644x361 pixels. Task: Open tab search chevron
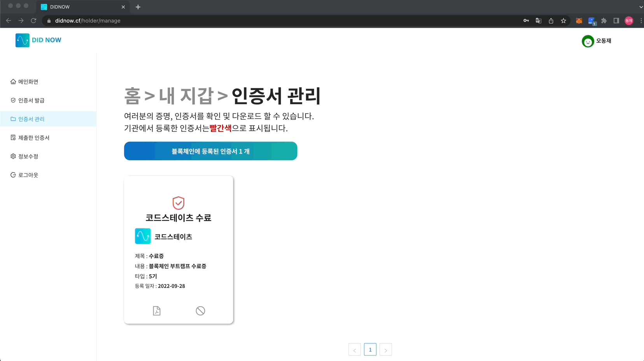pos(641,7)
